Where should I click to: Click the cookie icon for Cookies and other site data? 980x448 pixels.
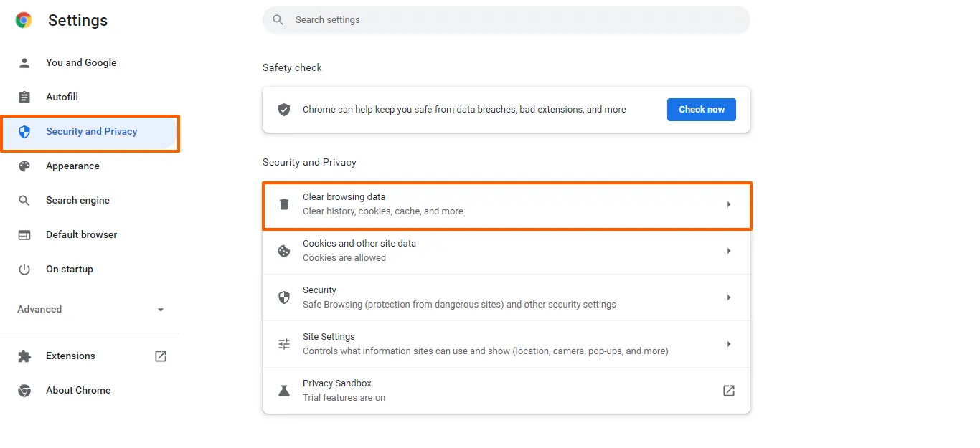284,251
